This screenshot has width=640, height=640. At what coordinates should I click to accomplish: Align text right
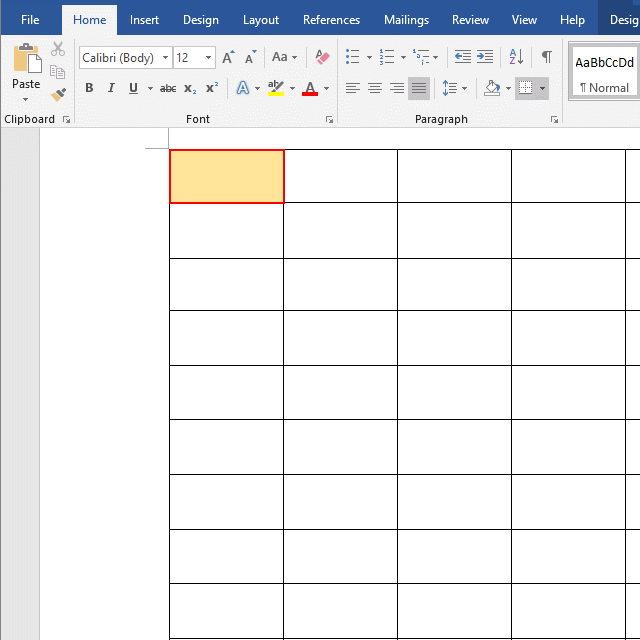click(397, 88)
